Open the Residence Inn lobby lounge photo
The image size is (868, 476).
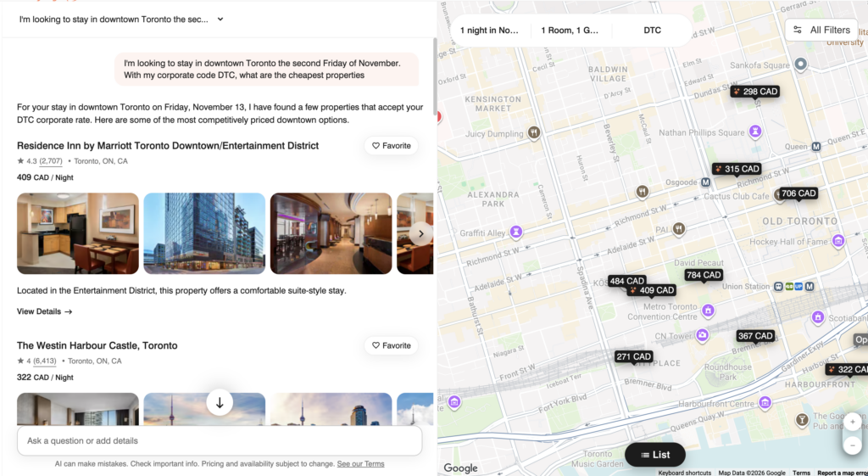click(x=331, y=233)
